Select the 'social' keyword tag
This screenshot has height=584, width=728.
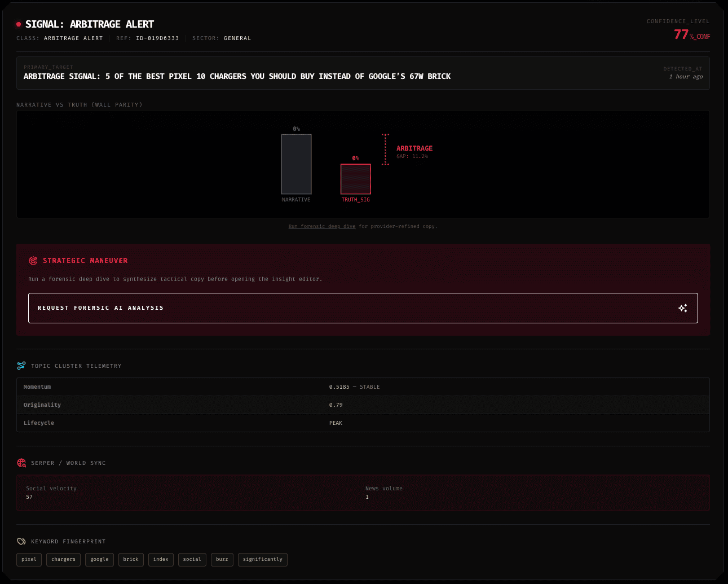pyautogui.click(x=192, y=559)
